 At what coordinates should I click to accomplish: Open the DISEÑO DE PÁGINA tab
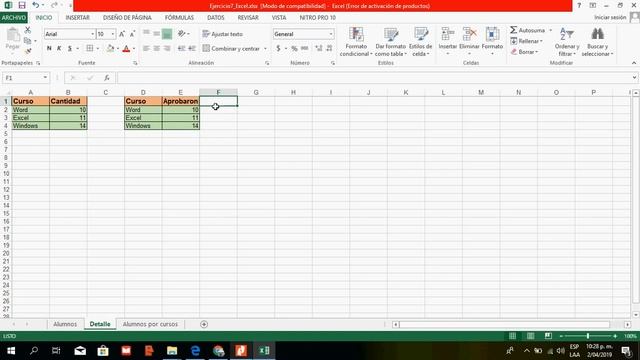pos(127,18)
